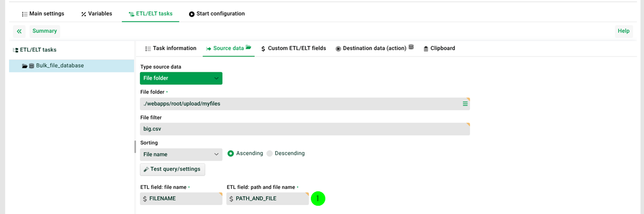Image resolution: width=644 pixels, height=214 pixels.
Task: Click the database icon beside Destination data
Action: coord(411,48)
